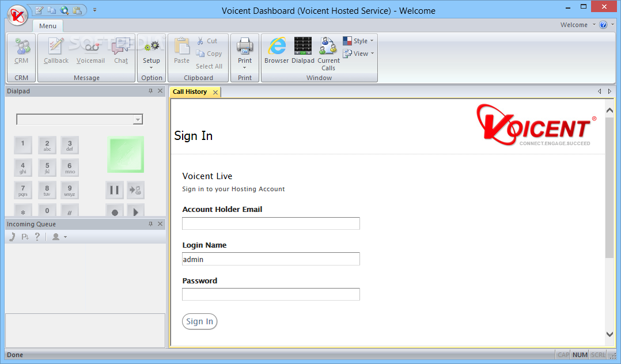Click the scrollbar up arrow
The width and height of the screenshot is (621, 364).
pyautogui.click(x=609, y=111)
